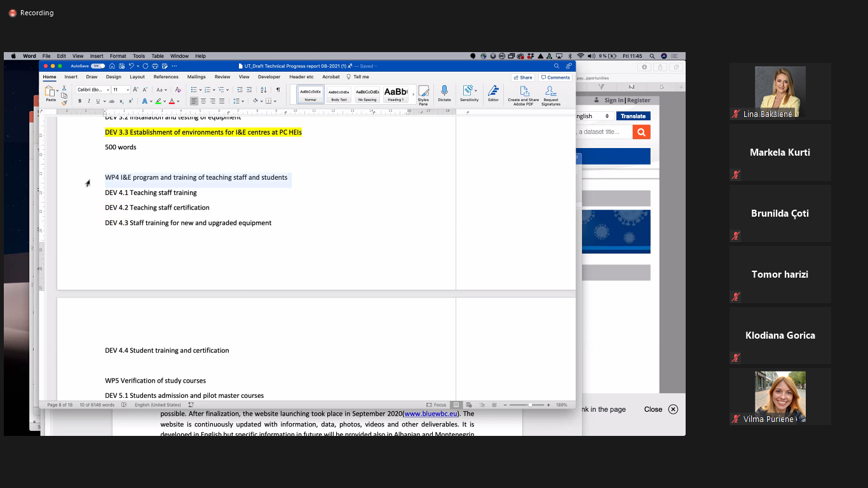Expand the styles gallery arrow
The height and width of the screenshot is (488, 868).
tap(413, 94)
